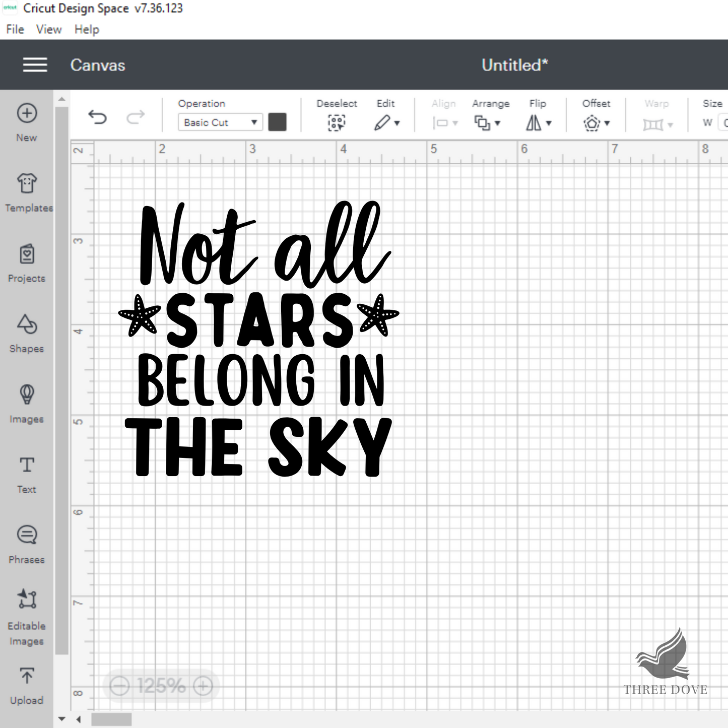728x728 pixels.
Task: Expand the Warp dropdown arrow
Action: point(670,124)
